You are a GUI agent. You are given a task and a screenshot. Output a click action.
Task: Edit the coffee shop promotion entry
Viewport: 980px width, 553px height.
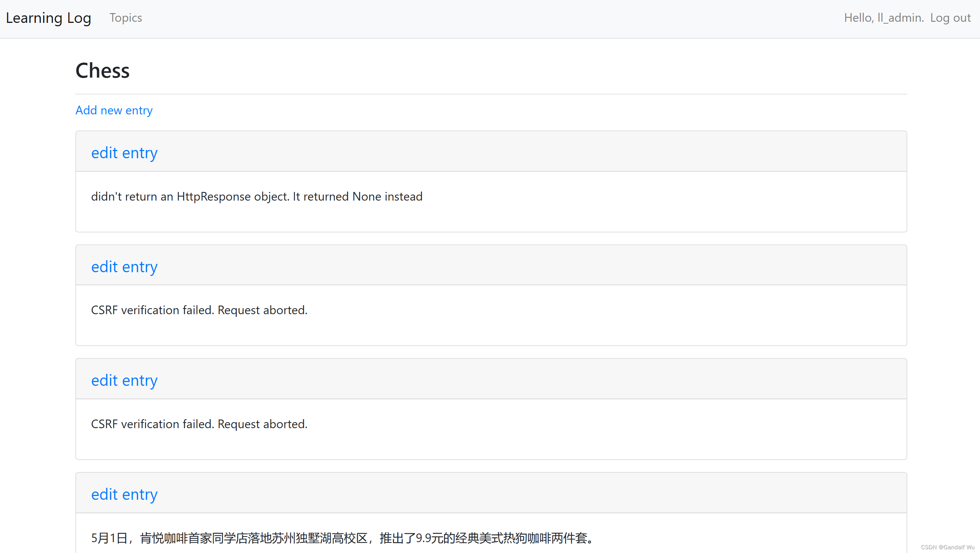coord(124,494)
